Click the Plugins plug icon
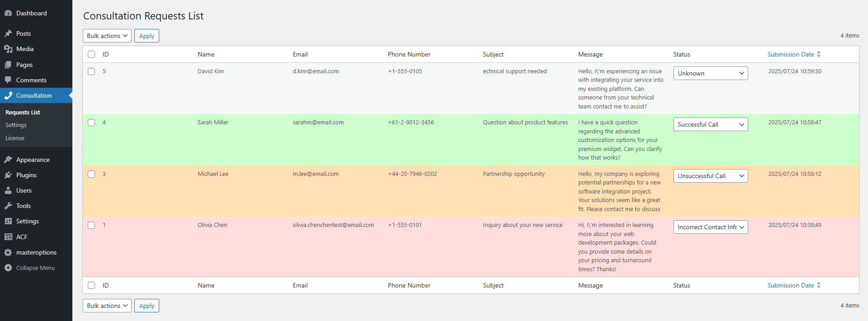Image resolution: width=868 pixels, height=321 pixels. click(x=8, y=175)
